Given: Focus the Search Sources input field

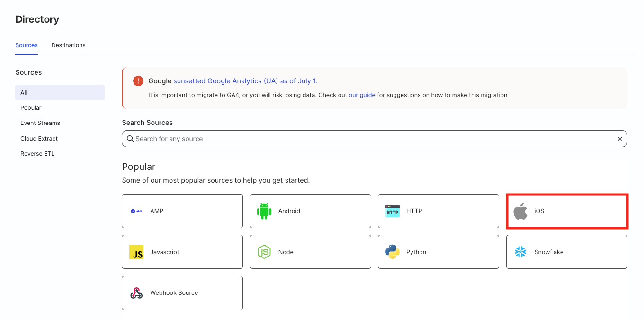Looking at the screenshot, I should coord(375,139).
